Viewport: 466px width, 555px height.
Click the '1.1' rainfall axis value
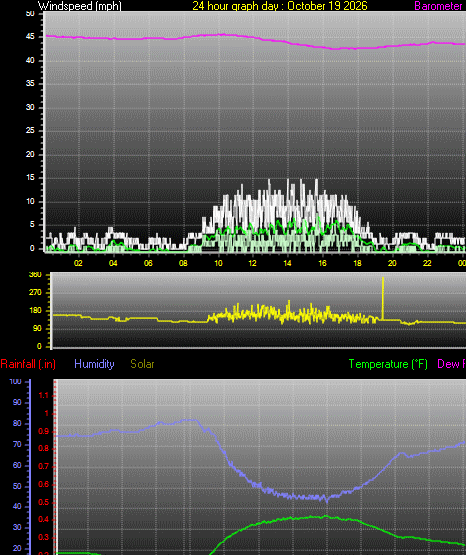pos(43,395)
